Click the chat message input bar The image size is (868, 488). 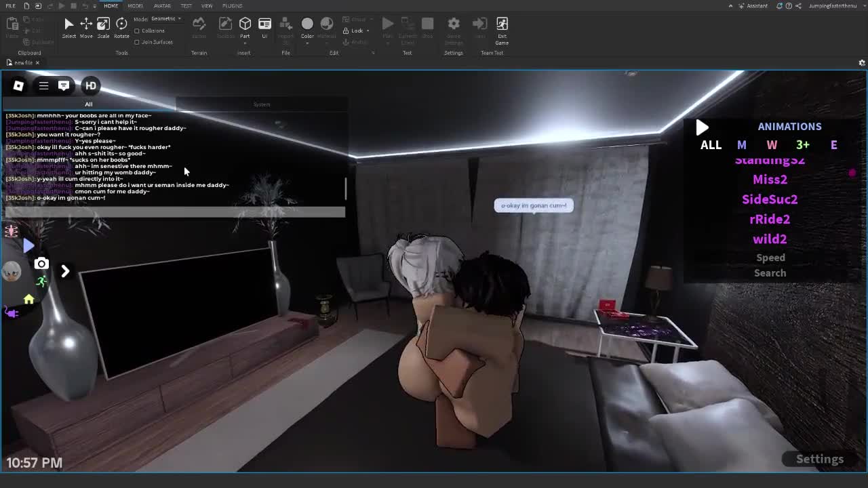click(x=175, y=212)
